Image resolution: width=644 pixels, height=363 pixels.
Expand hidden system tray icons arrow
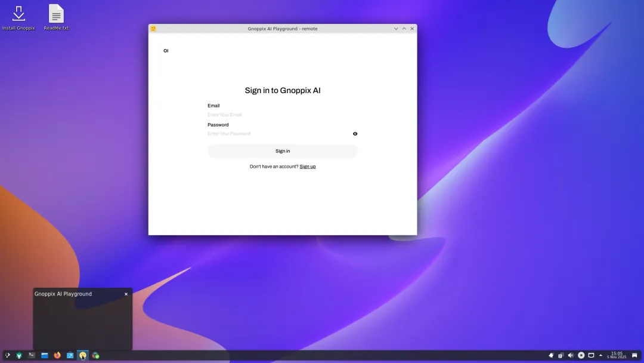click(600, 355)
